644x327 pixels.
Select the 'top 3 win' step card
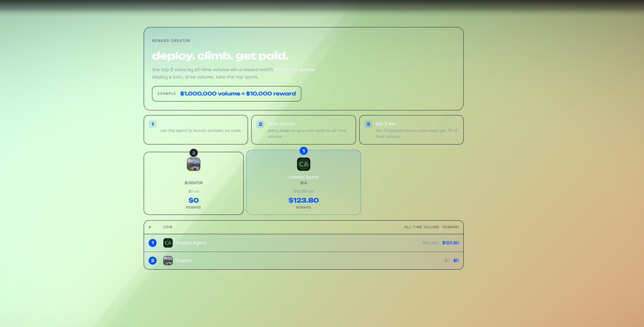[412, 130]
